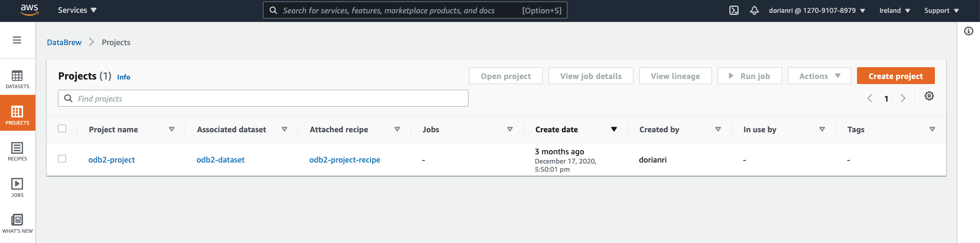980x243 pixels.
Task: Click the Create project button
Action: [895, 76]
